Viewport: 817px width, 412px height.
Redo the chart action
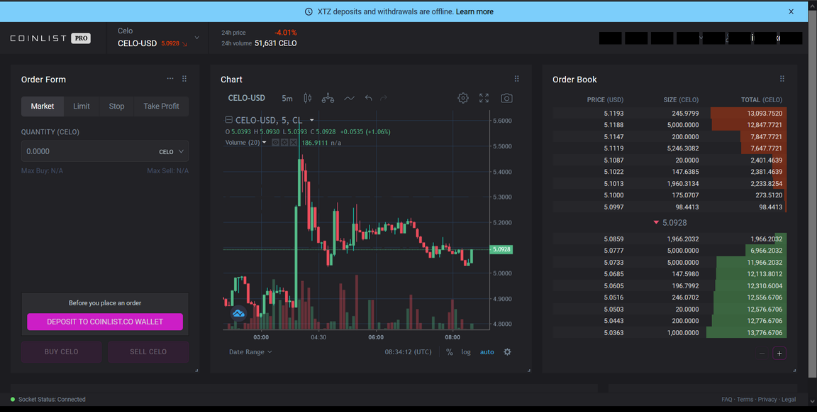384,98
